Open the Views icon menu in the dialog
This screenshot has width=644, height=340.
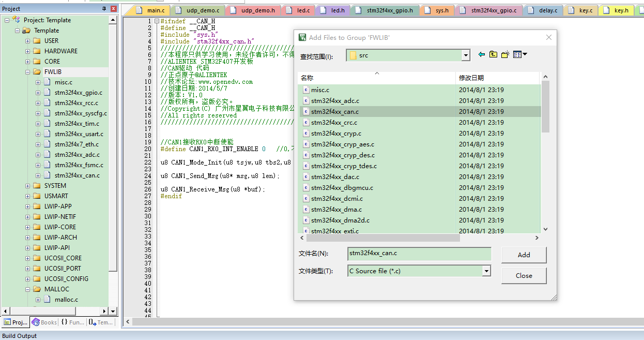[517, 54]
